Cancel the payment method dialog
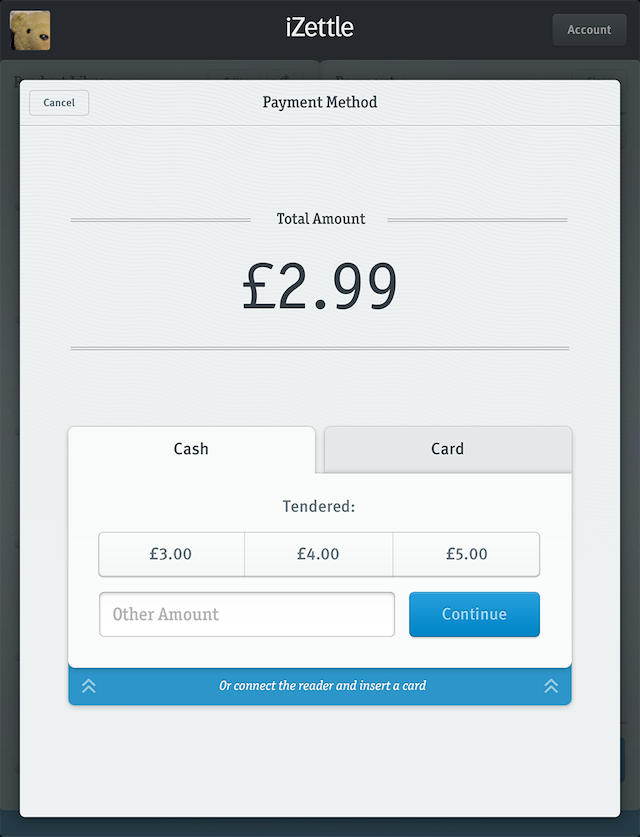Image resolution: width=640 pixels, height=837 pixels. (59, 103)
